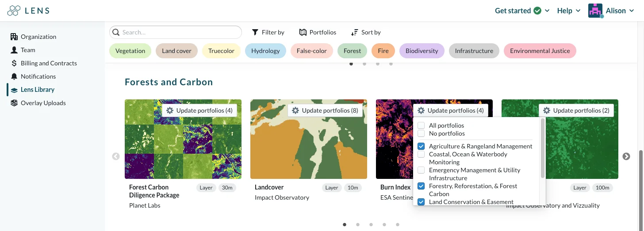Click Update portfolios (8) on Landcover
This screenshot has width=644, height=231.
click(325, 110)
